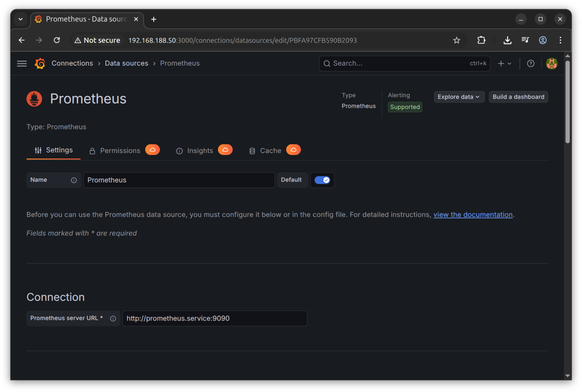Expand the browser tab search dropdown
Screen dimensions: 582x392
(x=21, y=19)
